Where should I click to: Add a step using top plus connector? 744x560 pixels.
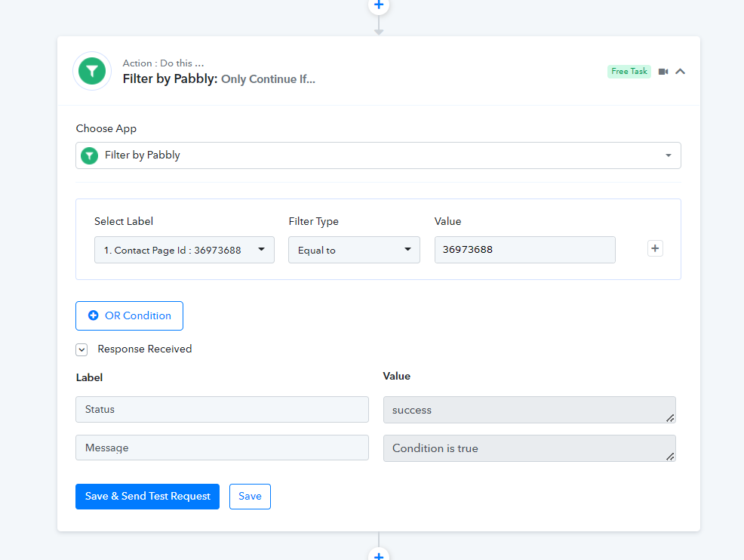379,6
